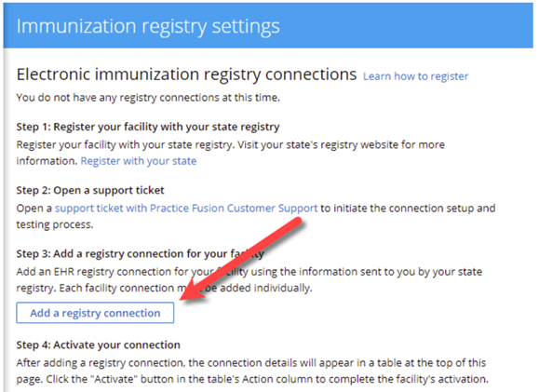Image resolution: width=539 pixels, height=392 pixels.
Task: Click the gray left border of the panel
Action: tap(4, 220)
